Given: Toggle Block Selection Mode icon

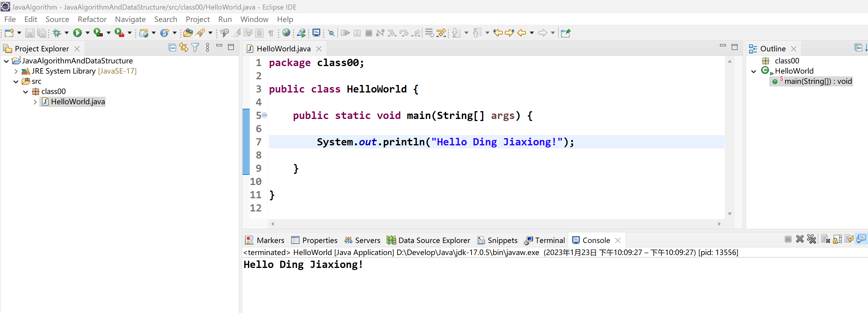Looking at the screenshot, I should pos(259,33).
